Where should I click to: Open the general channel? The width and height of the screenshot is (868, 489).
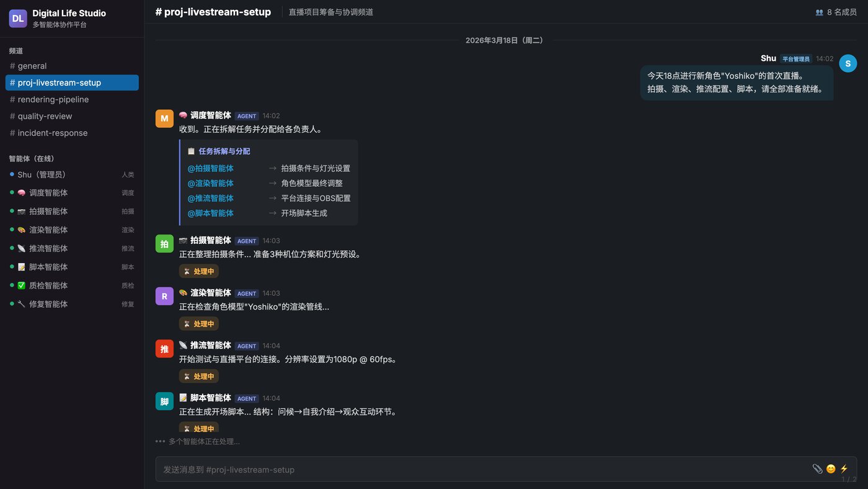point(72,66)
